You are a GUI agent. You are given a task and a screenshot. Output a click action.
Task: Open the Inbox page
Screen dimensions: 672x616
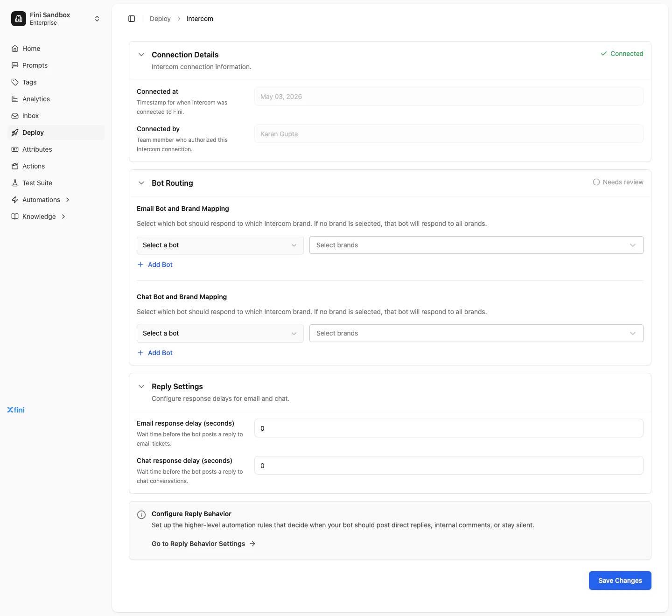coord(56,116)
